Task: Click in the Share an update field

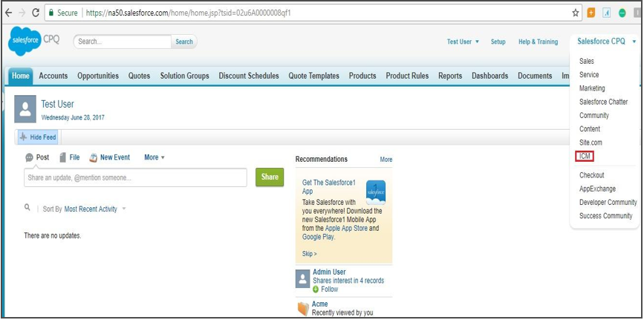Action: [x=135, y=177]
